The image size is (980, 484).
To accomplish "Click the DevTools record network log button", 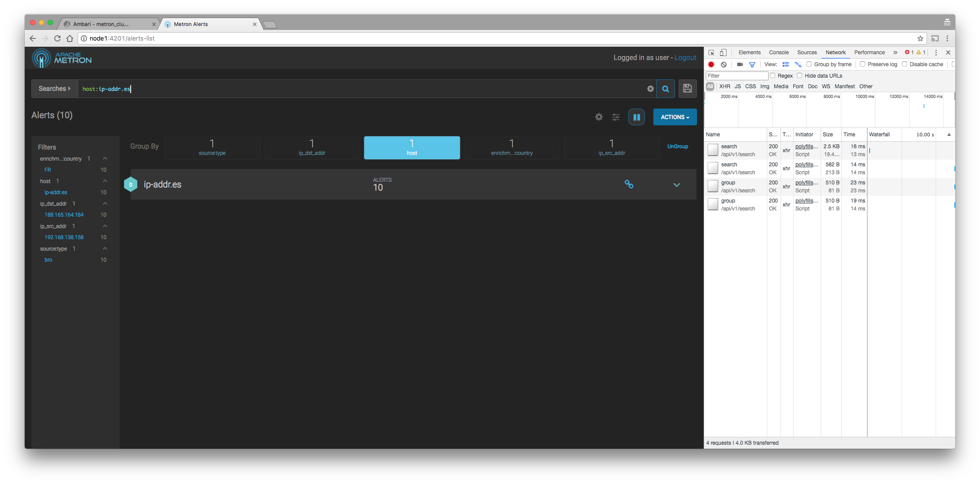I will 711,64.
